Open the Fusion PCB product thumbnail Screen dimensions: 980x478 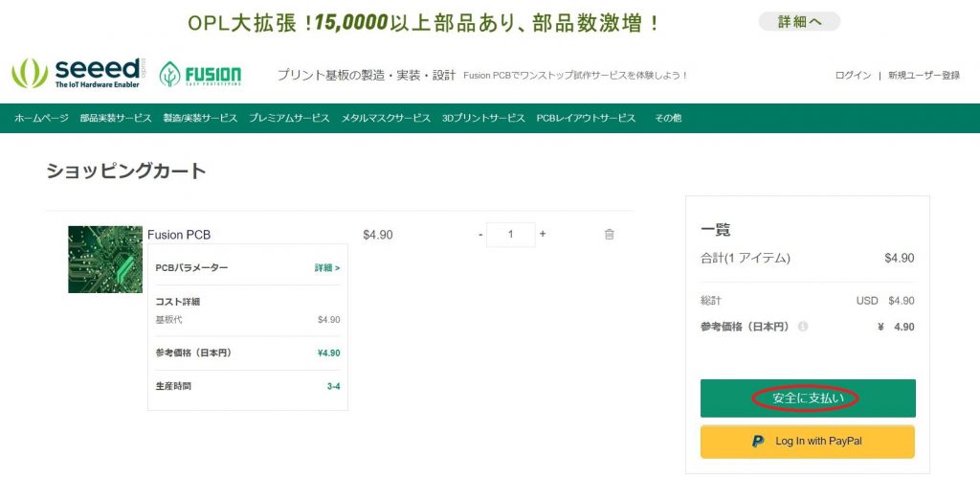click(x=105, y=260)
